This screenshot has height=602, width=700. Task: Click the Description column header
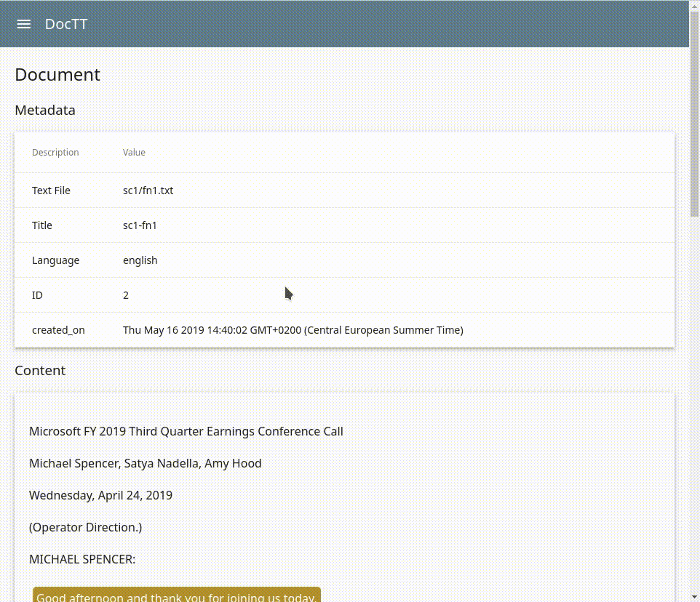click(x=55, y=153)
